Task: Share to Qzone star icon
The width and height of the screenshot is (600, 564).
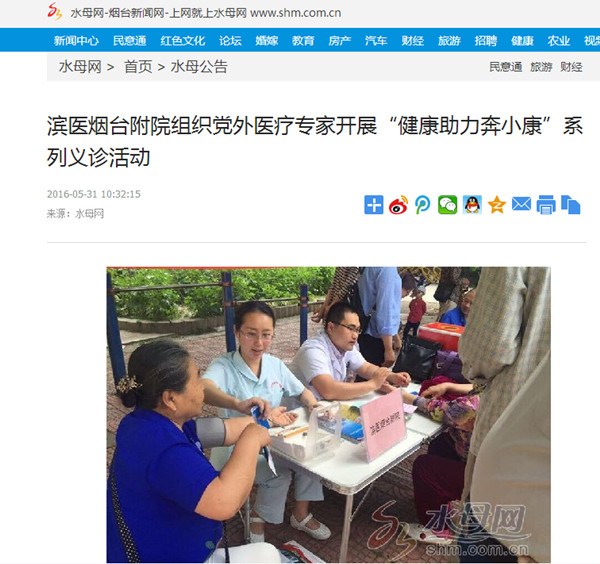Action: (x=497, y=205)
